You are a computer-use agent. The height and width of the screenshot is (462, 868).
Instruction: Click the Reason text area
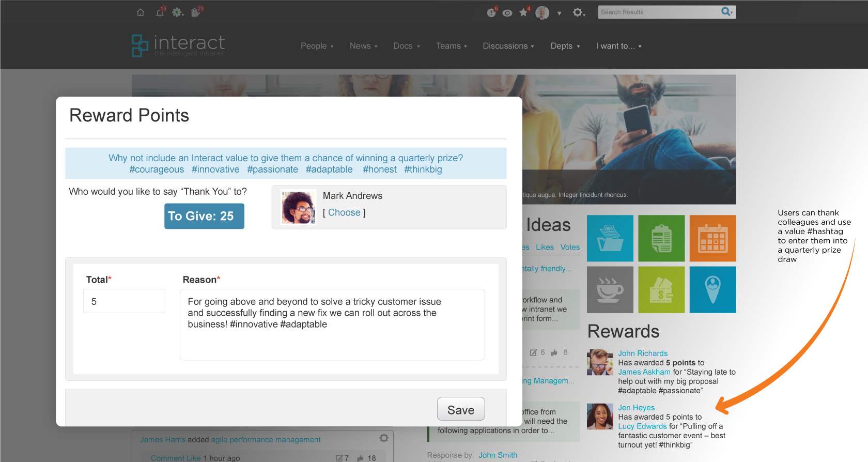[x=332, y=325]
